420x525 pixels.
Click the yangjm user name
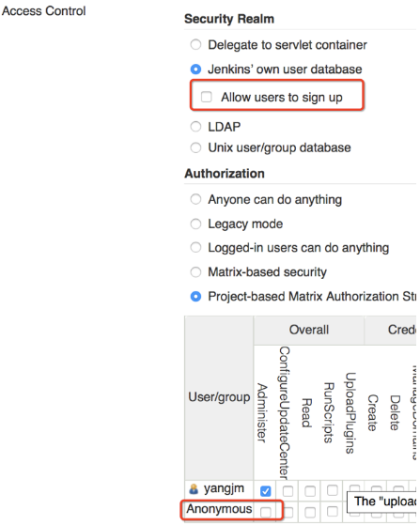[x=224, y=488]
